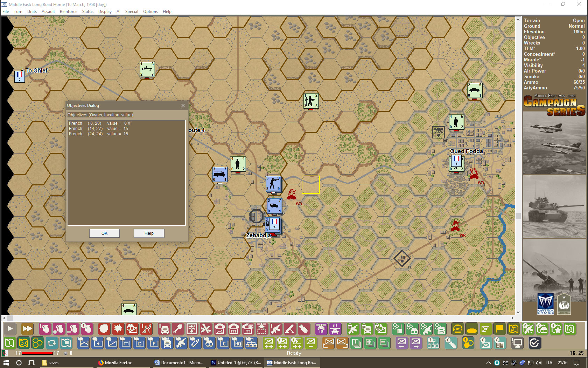Open the Assault menu
Screen dimensions: 588x368
coord(48,12)
